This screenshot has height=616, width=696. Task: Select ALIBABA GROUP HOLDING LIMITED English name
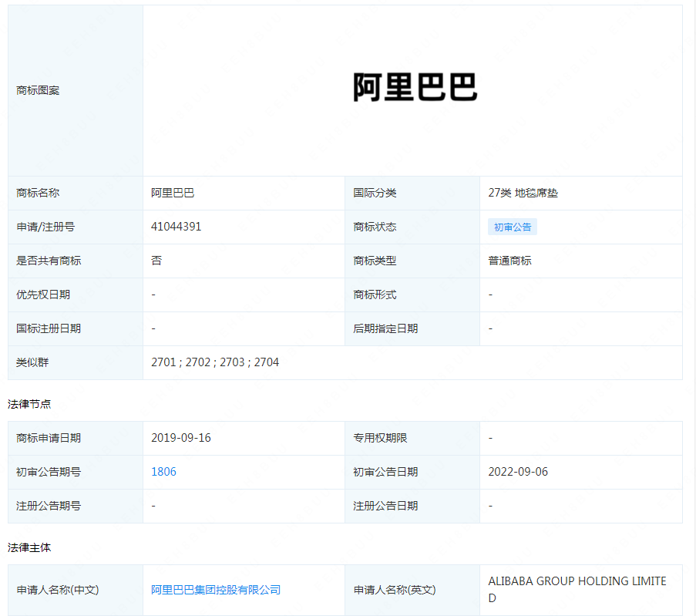pyautogui.click(x=577, y=589)
